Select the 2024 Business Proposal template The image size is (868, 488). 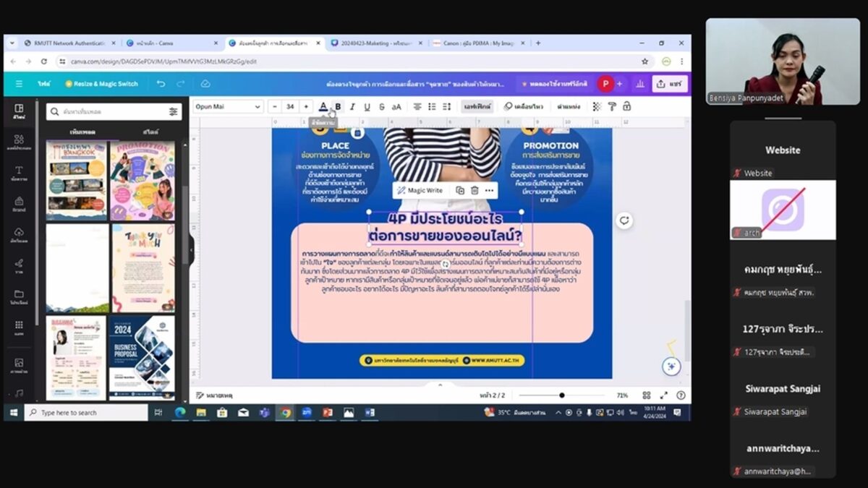click(142, 358)
